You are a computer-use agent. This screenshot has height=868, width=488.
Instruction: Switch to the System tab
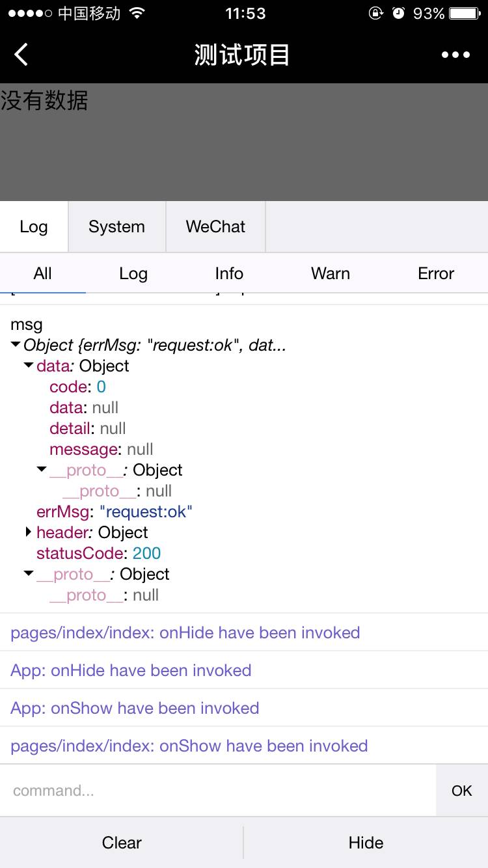[x=116, y=226]
